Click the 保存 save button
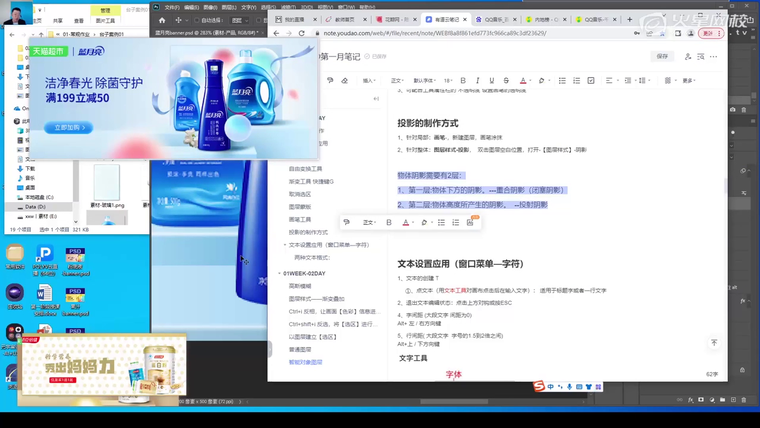Image resolution: width=760 pixels, height=428 pixels. (662, 56)
